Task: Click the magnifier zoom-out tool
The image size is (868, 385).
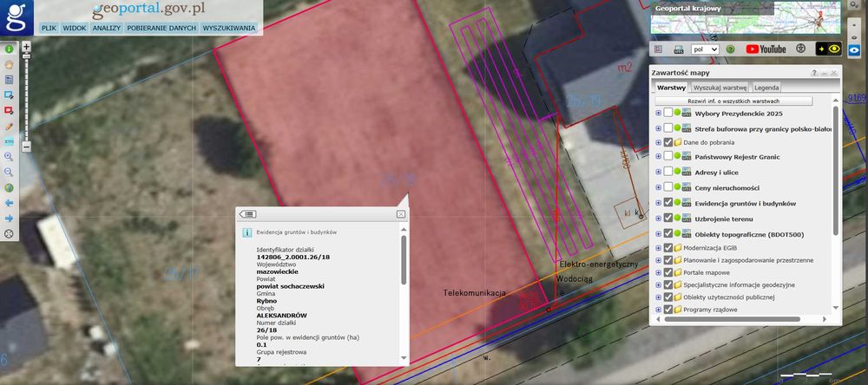Action: pyautogui.click(x=9, y=172)
